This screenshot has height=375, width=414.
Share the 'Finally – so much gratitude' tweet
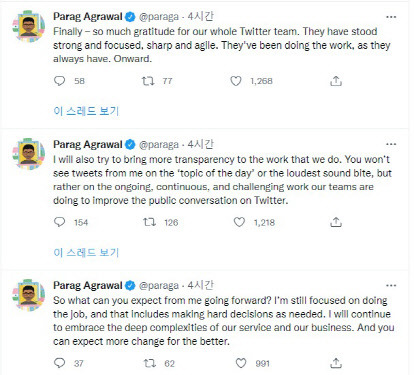[x=336, y=81]
